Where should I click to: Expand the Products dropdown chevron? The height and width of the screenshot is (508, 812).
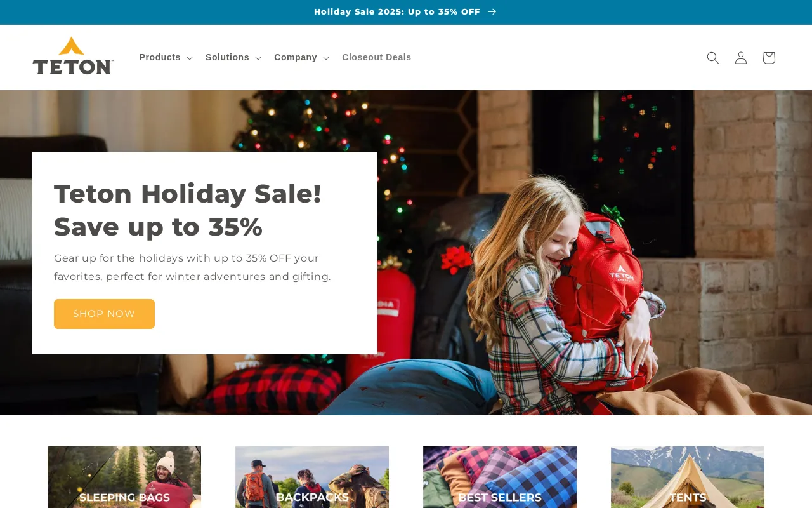(189, 58)
